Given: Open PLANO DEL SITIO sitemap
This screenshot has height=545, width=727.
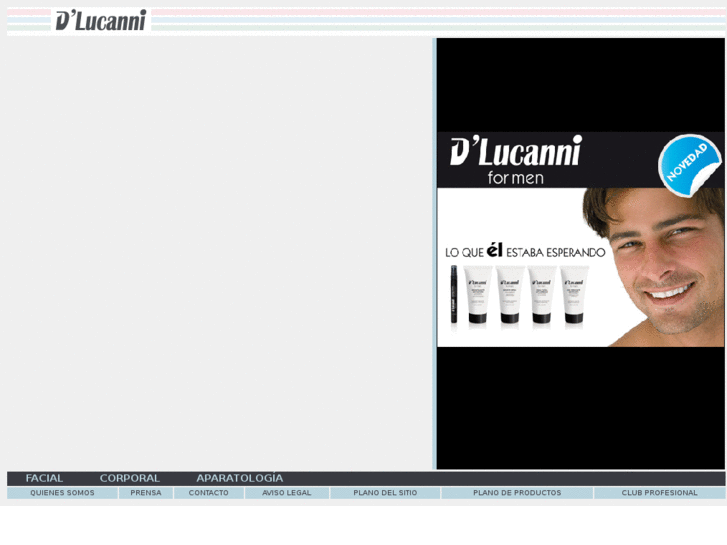Looking at the screenshot, I should (x=385, y=493).
